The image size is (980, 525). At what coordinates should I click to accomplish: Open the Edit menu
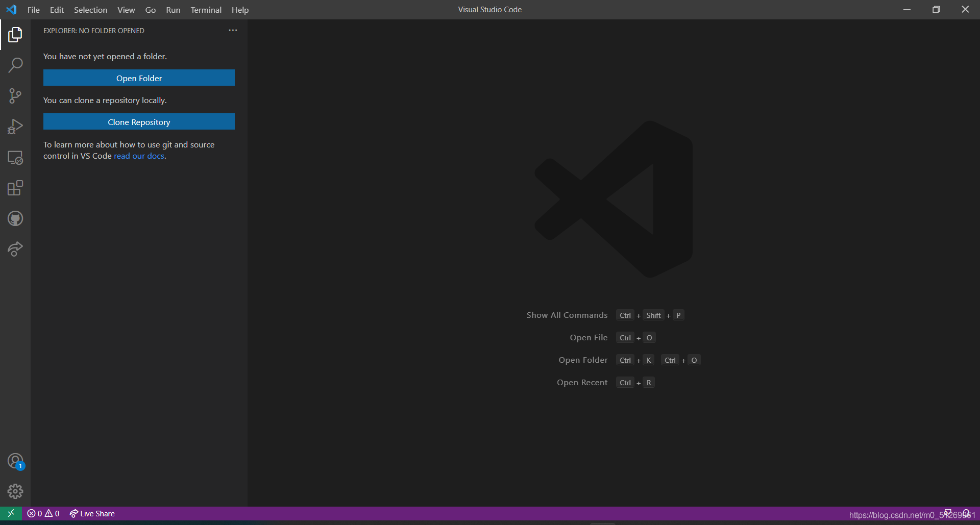click(57, 10)
